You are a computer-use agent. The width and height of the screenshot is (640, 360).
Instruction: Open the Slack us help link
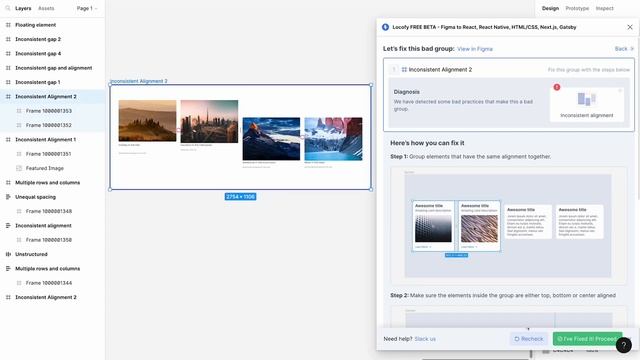[x=425, y=339]
